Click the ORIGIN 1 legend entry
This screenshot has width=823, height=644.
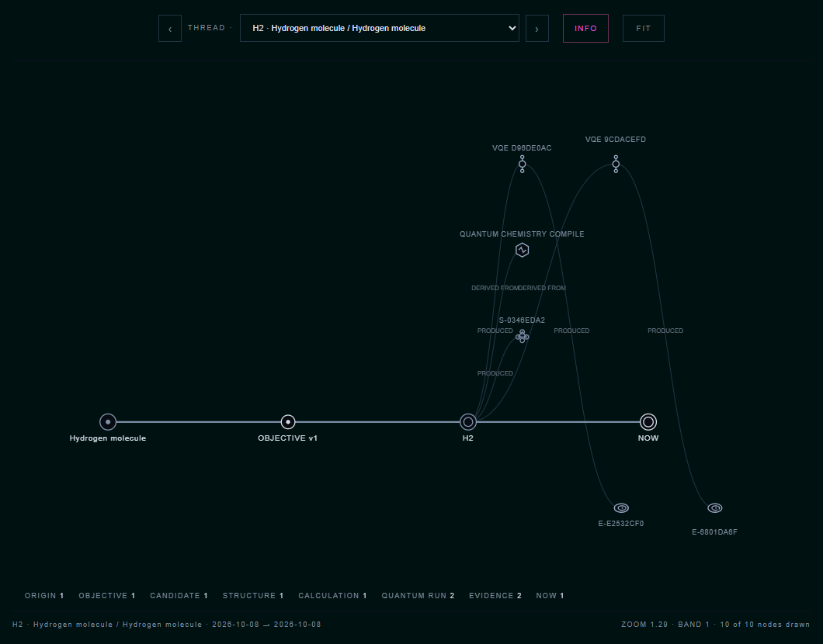click(x=44, y=596)
